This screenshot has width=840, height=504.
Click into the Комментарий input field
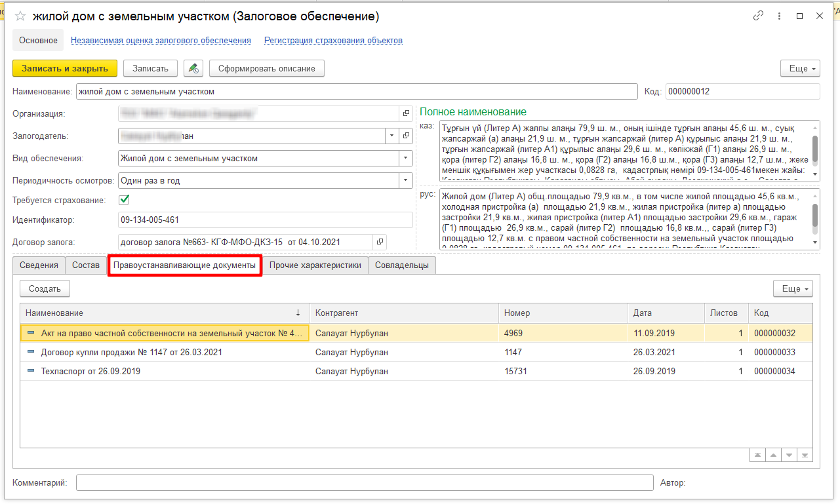365,483
